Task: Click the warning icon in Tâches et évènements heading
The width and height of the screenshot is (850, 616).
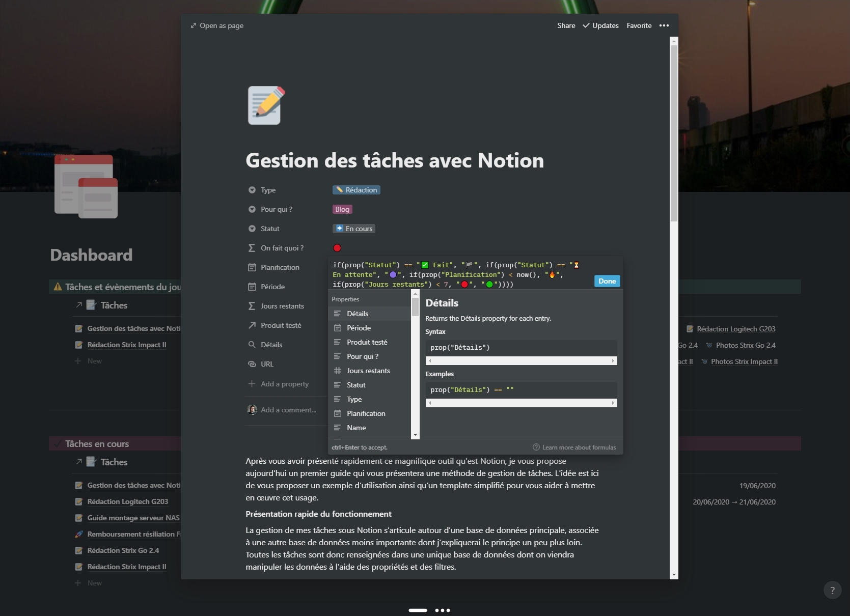Action: coord(58,287)
